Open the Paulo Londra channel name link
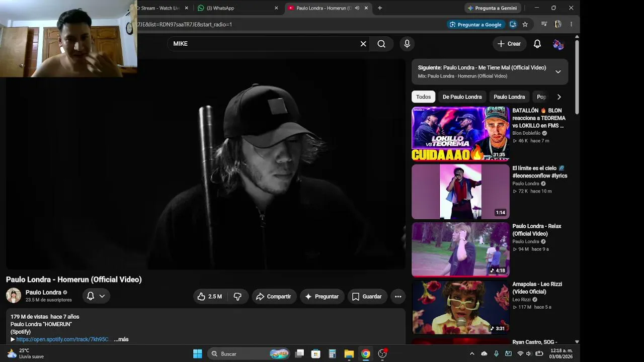 (43, 293)
